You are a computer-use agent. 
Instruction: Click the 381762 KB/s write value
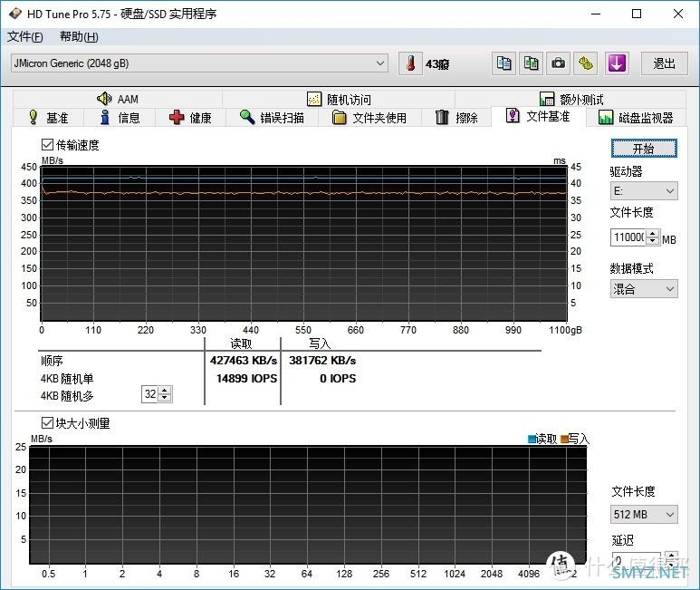(322, 361)
